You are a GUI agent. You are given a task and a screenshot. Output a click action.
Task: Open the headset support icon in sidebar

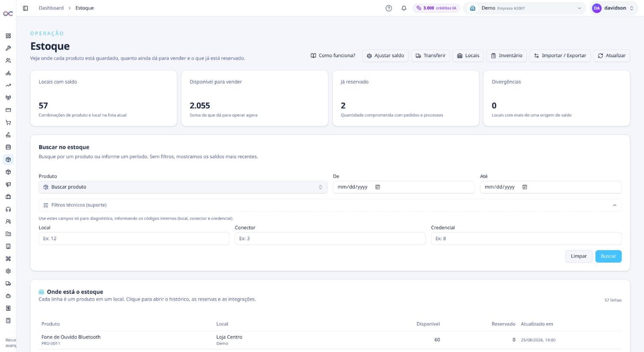8,209
